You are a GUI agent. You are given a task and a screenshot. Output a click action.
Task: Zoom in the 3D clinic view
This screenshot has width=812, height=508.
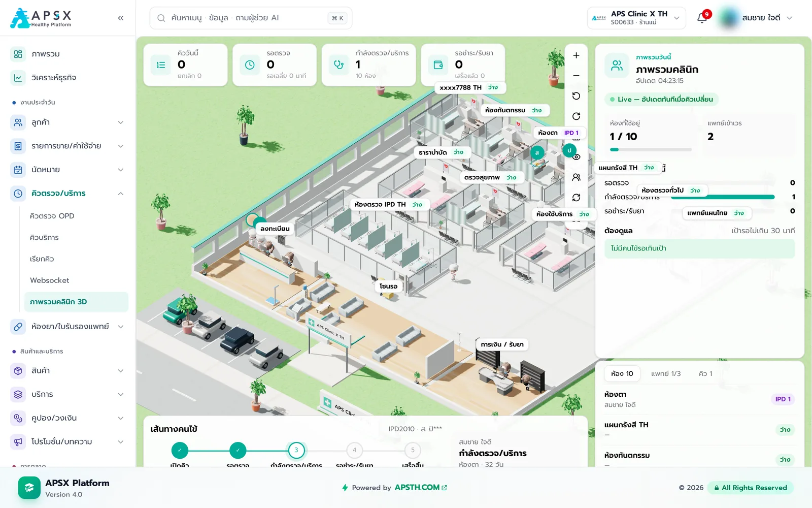[576, 55]
